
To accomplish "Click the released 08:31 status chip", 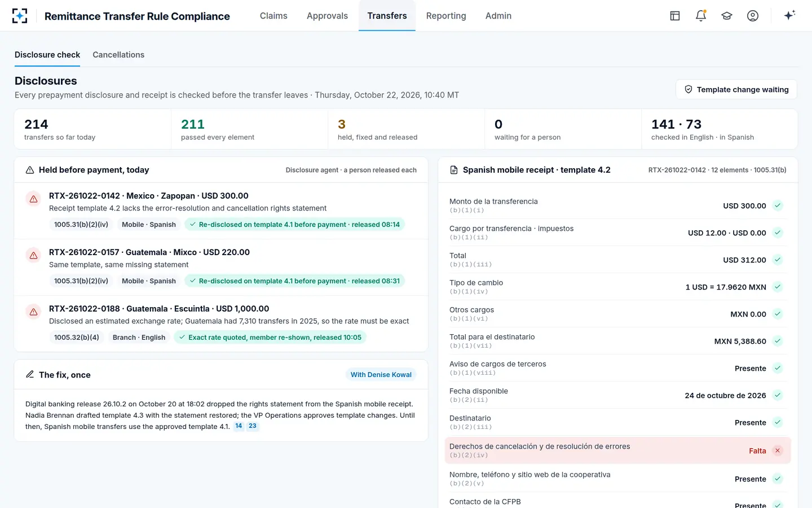I will coord(294,281).
